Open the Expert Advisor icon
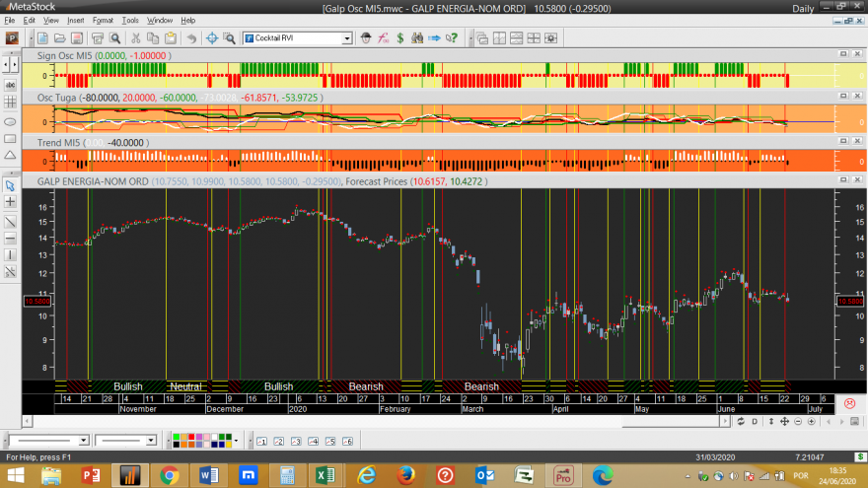The height and width of the screenshot is (488, 868). 366,38
